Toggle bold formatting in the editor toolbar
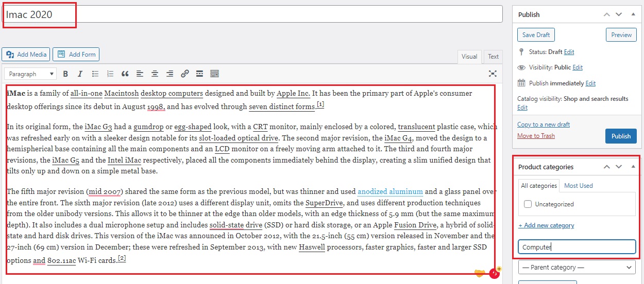The image size is (644, 284). [x=65, y=74]
